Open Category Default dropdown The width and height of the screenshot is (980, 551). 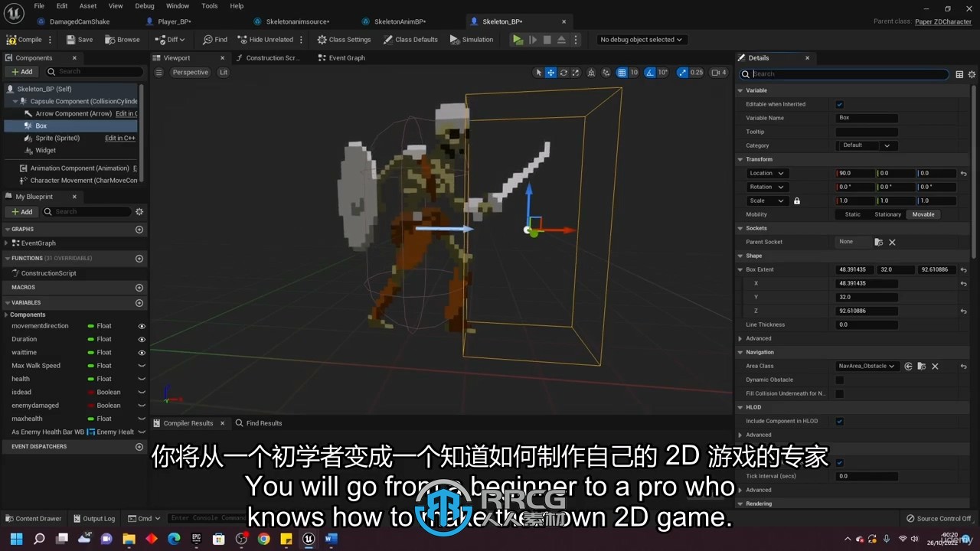[867, 145]
